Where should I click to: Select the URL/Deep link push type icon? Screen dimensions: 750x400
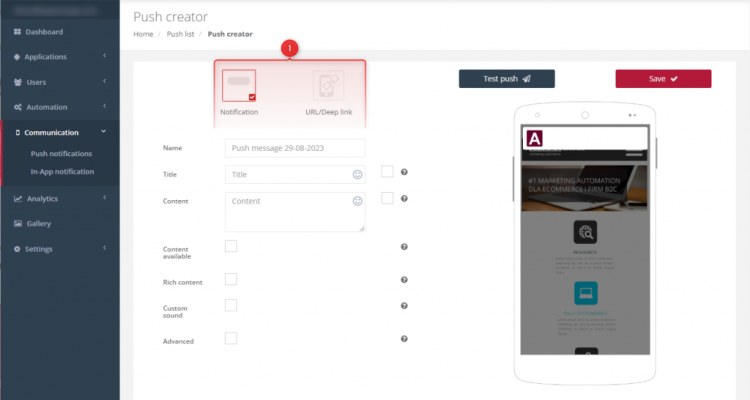click(x=328, y=85)
